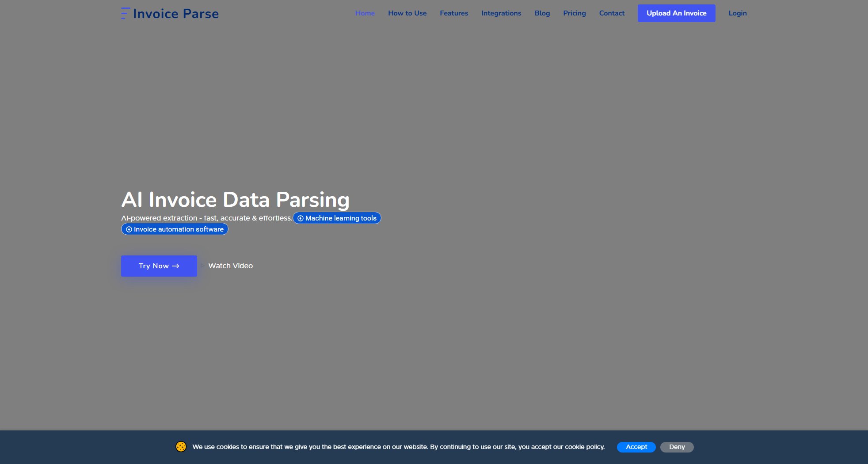Deny cookies in the banner
868x464 pixels.
[x=677, y=447]
